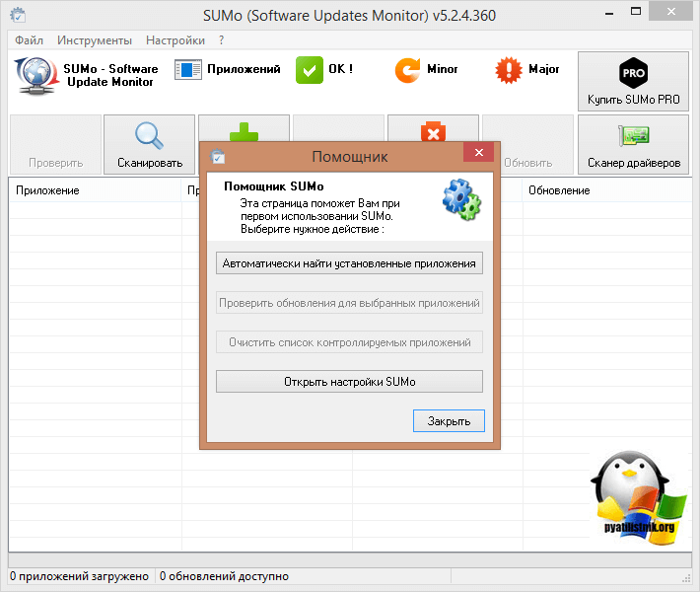Open Сканер драйверов tool
This screenshot has width=700, height=592.
[634, 144]
